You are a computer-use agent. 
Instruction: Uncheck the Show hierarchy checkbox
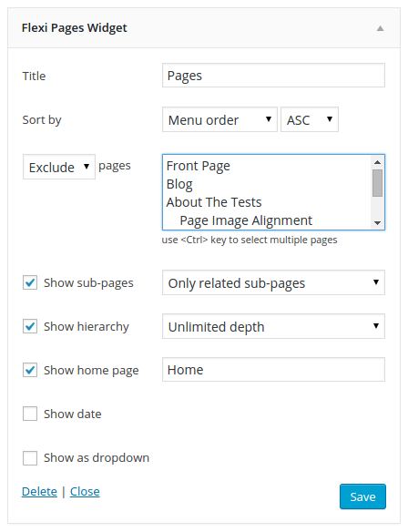(30, 326)
